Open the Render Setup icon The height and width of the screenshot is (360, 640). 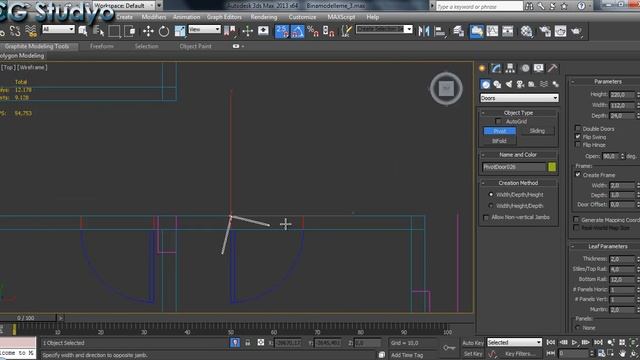pyautogui.click(x=545, y=31)
